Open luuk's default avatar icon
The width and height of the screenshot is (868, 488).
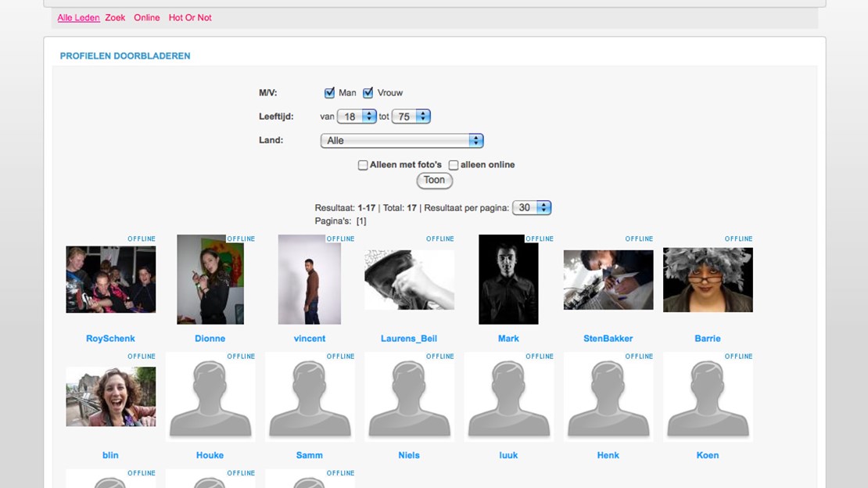click(x=508, y=397)
